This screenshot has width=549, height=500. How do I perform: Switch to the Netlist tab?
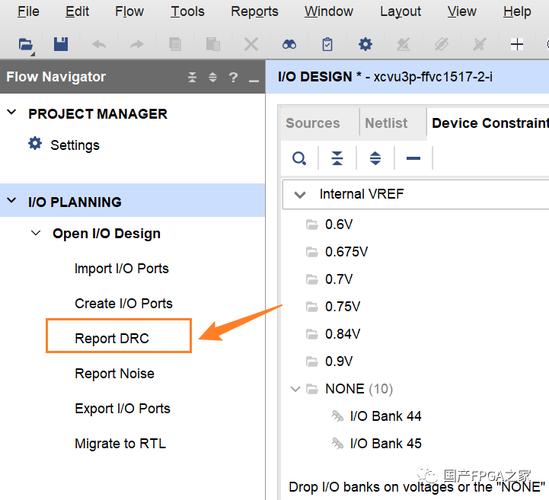pyautogui.click(x=386, y=123)
